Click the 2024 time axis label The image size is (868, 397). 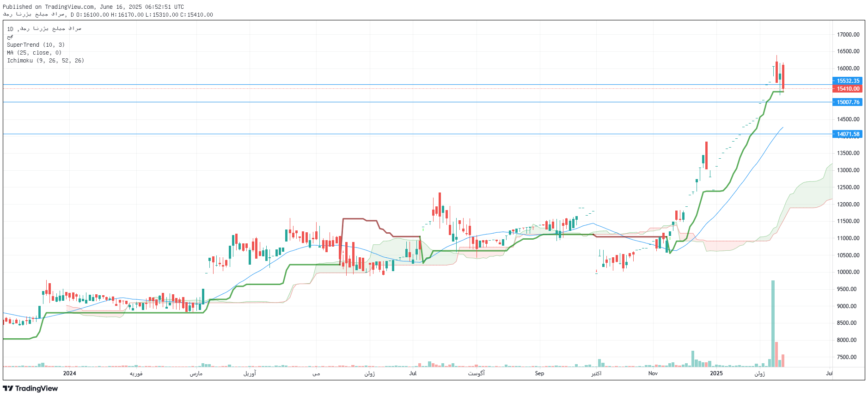(x=69, y=373)
